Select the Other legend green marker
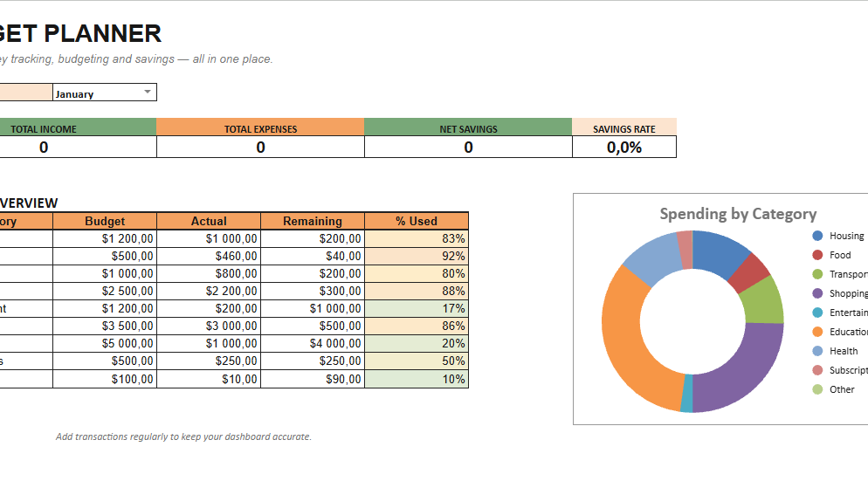This screenshot has height=488, width=868. click(817, 389)
